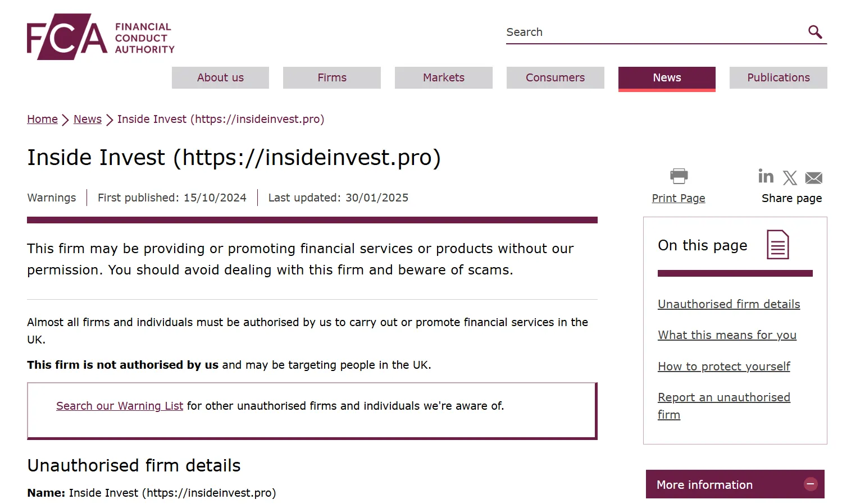
Task: Click the search magnifier icon
Action: pyautogui.click(x=815, y=32)
